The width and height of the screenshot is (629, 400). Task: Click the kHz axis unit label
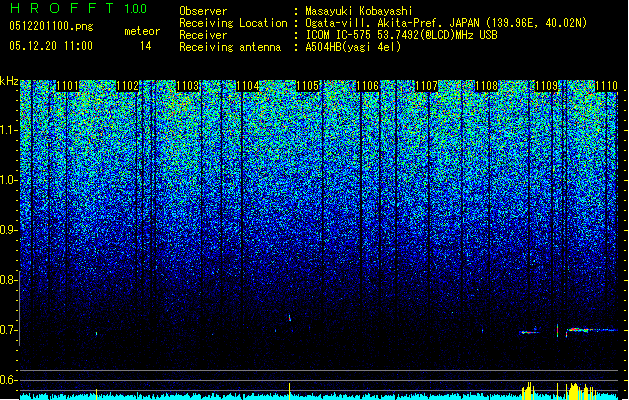[9, 81]
